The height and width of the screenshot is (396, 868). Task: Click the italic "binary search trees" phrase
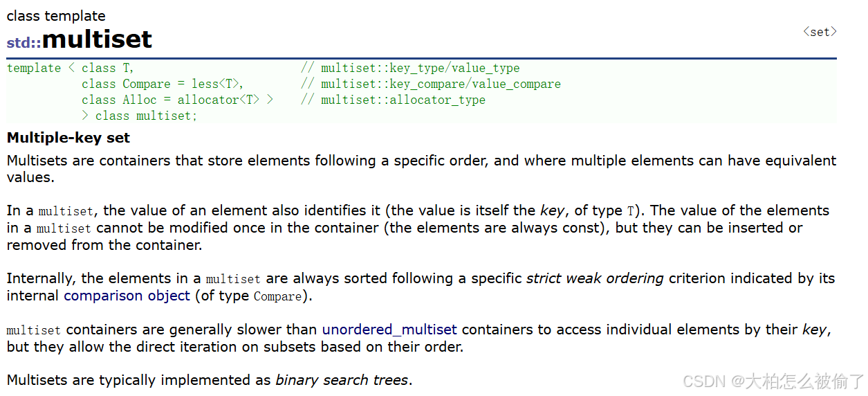click(342, 380)
